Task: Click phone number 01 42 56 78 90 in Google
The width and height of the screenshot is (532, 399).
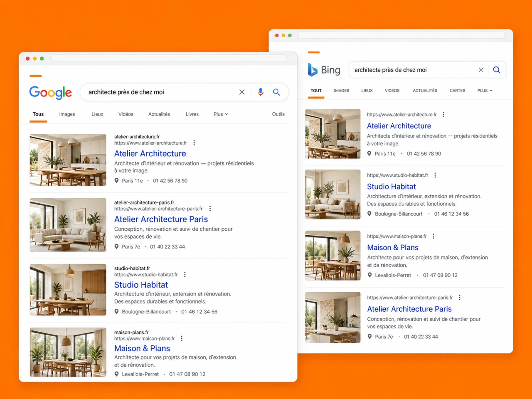Action: (170, 181)
